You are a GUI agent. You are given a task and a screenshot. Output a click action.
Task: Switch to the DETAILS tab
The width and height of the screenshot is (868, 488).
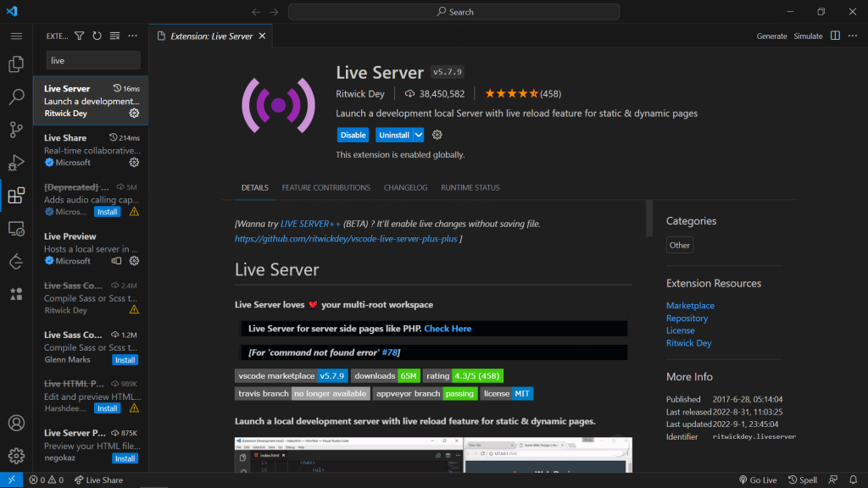[x=254, y=187]
